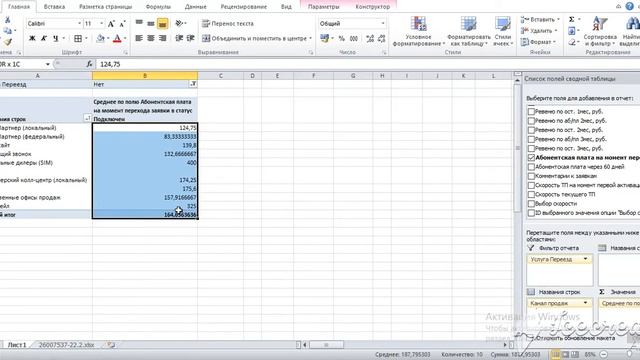This screenshot has height=360, width=640.
Task: Choose fill color paint bucket
Action: click(x=100, y=38)
